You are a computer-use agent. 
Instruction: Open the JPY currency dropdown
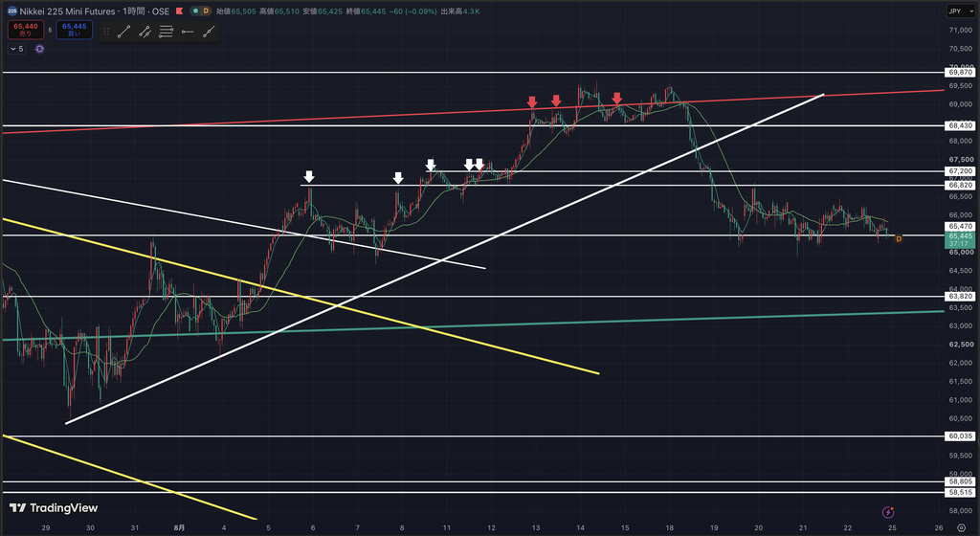pyautogui.click(x=961, y=11)
